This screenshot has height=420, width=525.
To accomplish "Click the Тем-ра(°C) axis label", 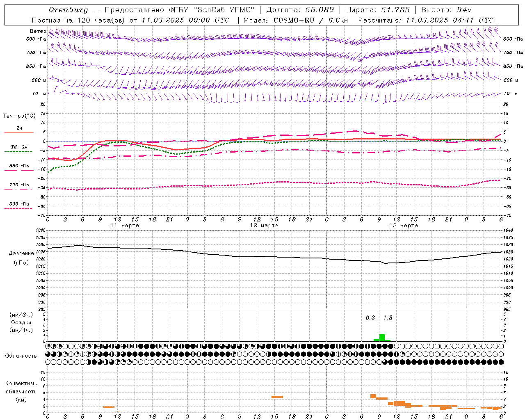I will [x=20, y=116].
